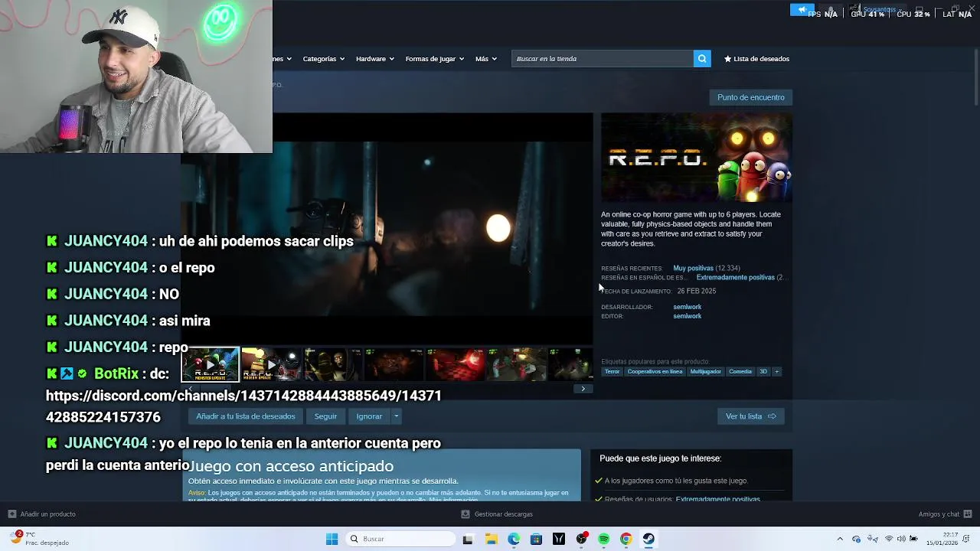Open Microsoft Edge from taskbar
The image size is (980, 551).
pos(514,540)
